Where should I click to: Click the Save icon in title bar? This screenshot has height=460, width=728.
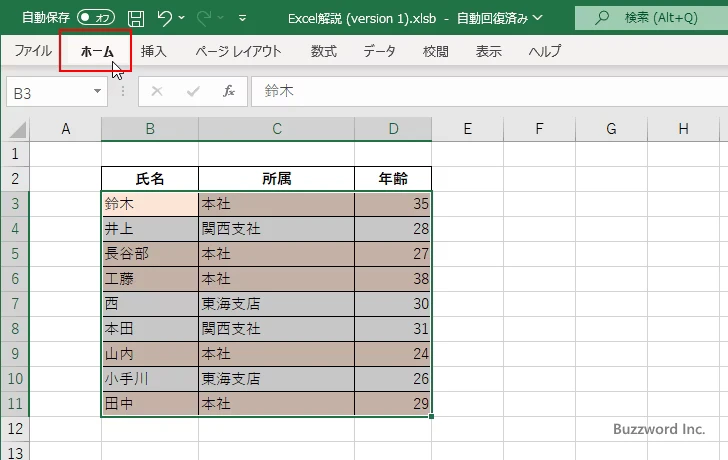136,18
